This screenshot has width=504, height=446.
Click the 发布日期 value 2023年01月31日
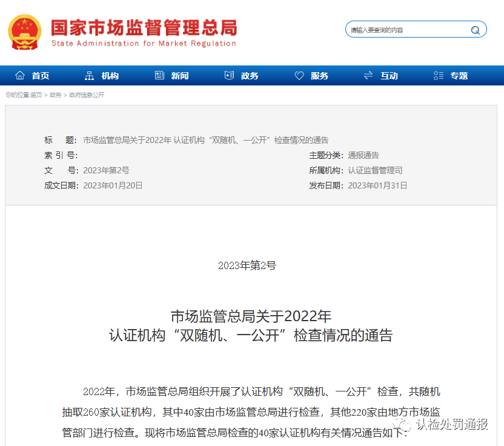coord(377,185)
